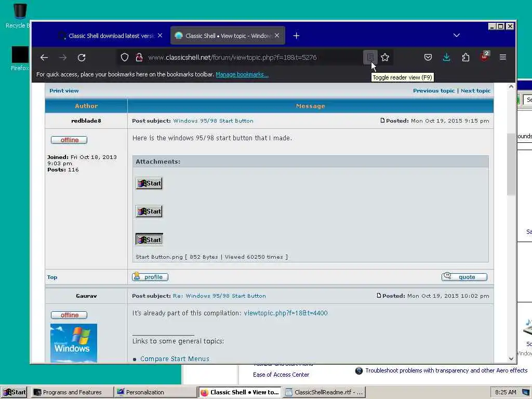Open the Save to Pocket icon
This screenshot has width=532, height=399.
click(x=428, y=57)
